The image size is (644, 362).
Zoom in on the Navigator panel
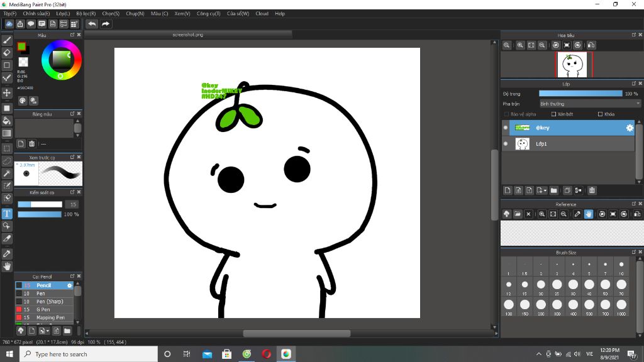(x=520, y=45)
